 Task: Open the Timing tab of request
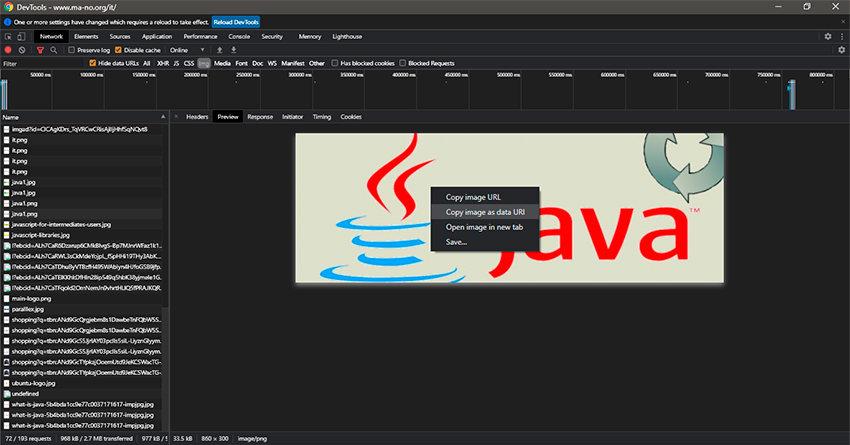(x=321, y=117)
